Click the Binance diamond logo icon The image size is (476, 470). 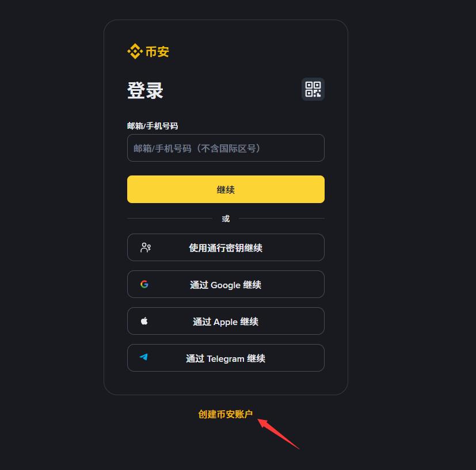pos(135,51)
